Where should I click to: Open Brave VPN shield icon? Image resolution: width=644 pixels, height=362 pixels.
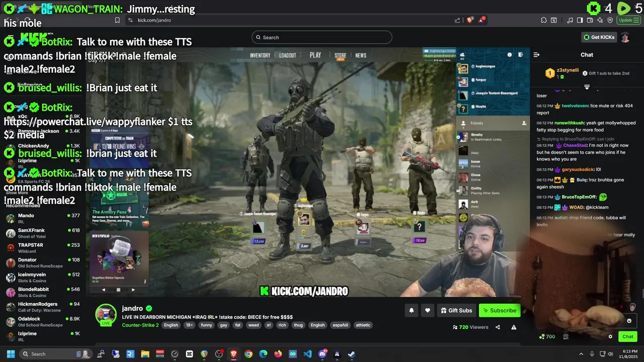click(610, 20)
